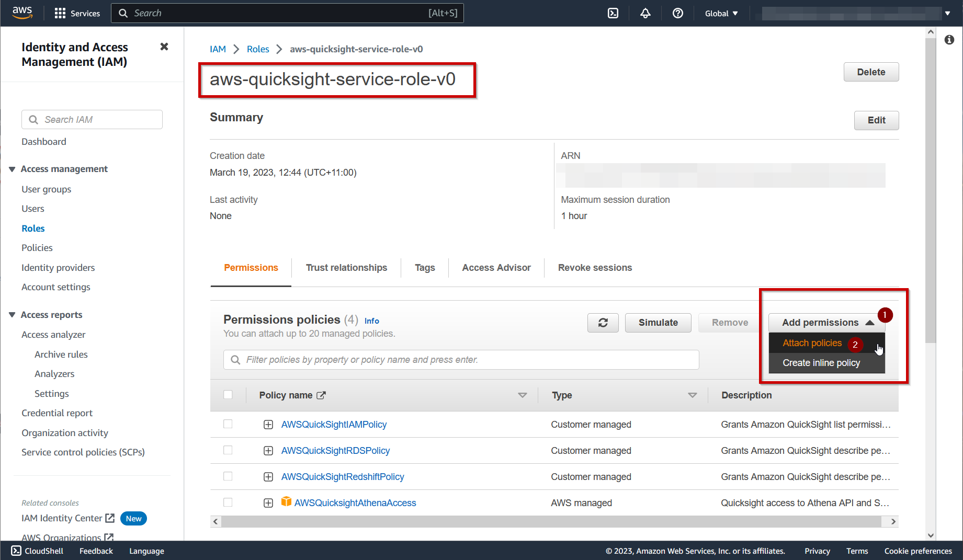Viewport: 963px width, 560px height.
Task: Open the notifications bell
Action: point(645,13)
